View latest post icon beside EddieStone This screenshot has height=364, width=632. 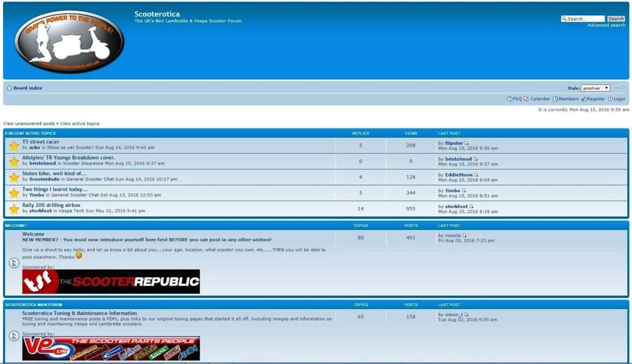click(476, 175)
